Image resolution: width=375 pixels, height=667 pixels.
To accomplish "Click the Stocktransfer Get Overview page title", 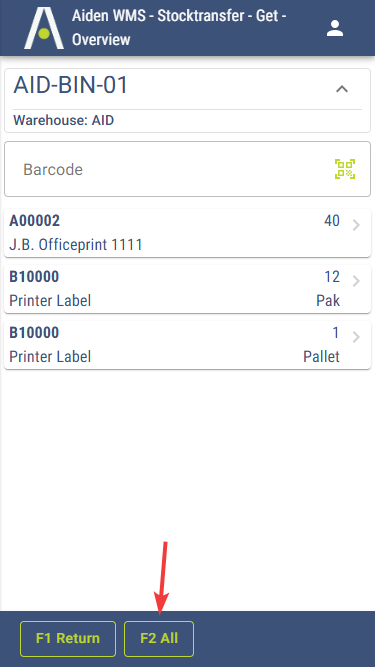I will point(179,28).
